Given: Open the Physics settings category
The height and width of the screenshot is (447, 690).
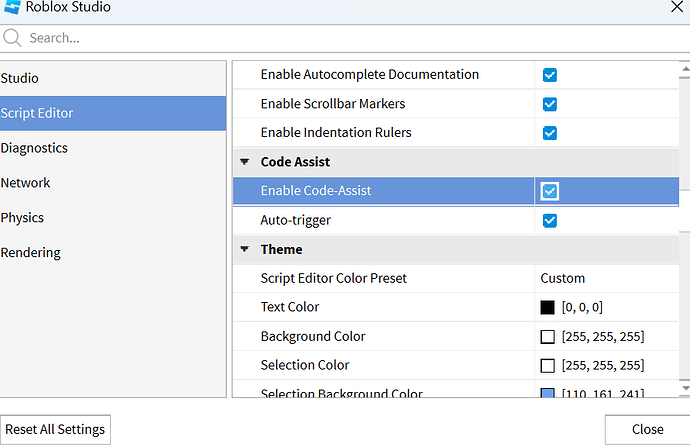Looking at the screenshot, I should coord(113,217).
